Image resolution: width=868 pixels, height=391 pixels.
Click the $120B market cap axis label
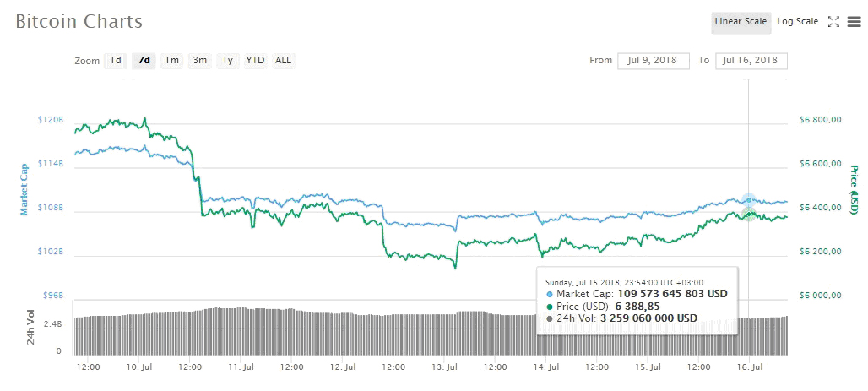coord(51,120)
